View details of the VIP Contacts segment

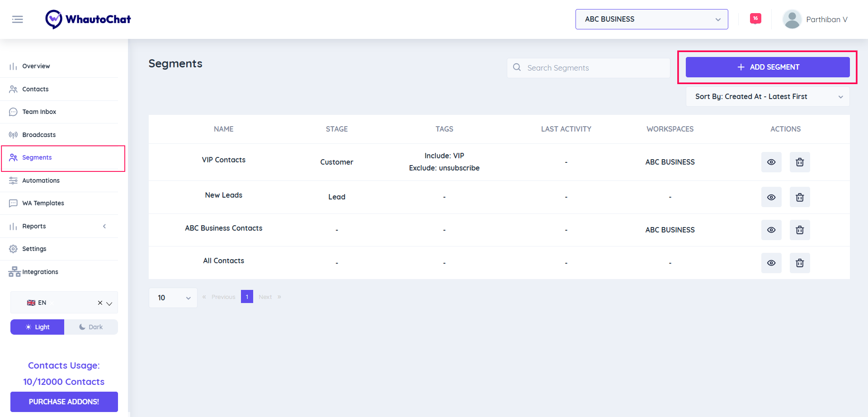(x=771, y=162)
